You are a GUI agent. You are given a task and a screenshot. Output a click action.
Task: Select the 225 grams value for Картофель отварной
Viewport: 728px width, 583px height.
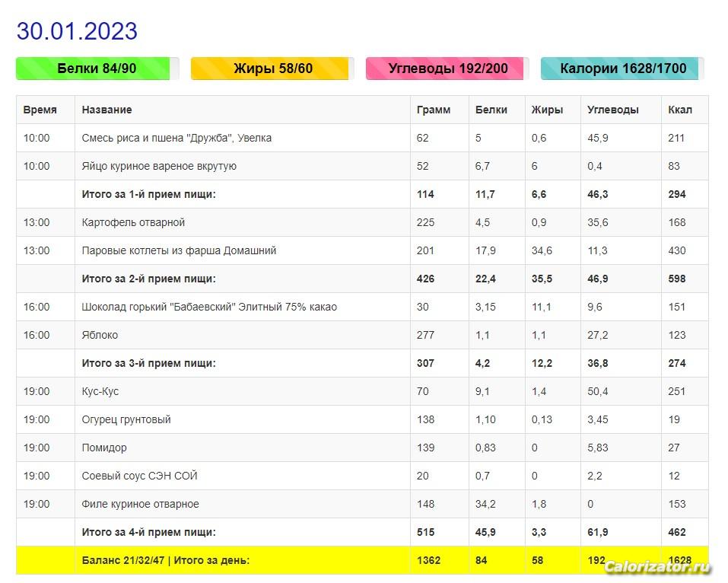tap(426, 222)
